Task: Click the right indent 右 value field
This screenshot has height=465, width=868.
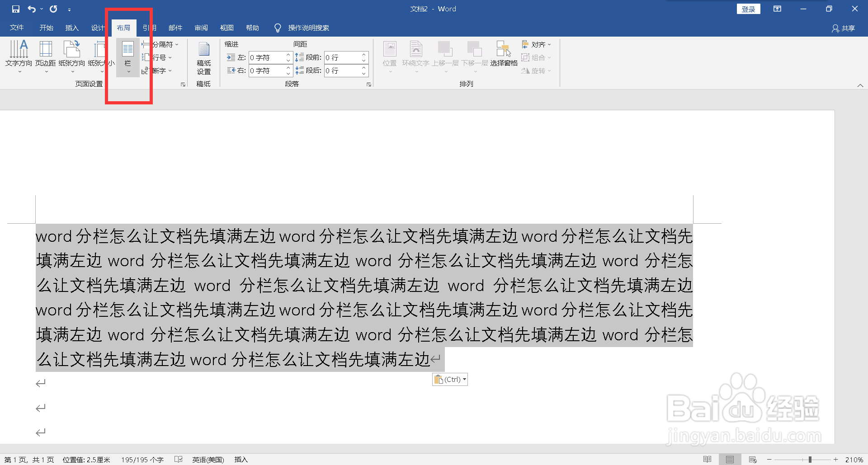Action: coord(267,70)
